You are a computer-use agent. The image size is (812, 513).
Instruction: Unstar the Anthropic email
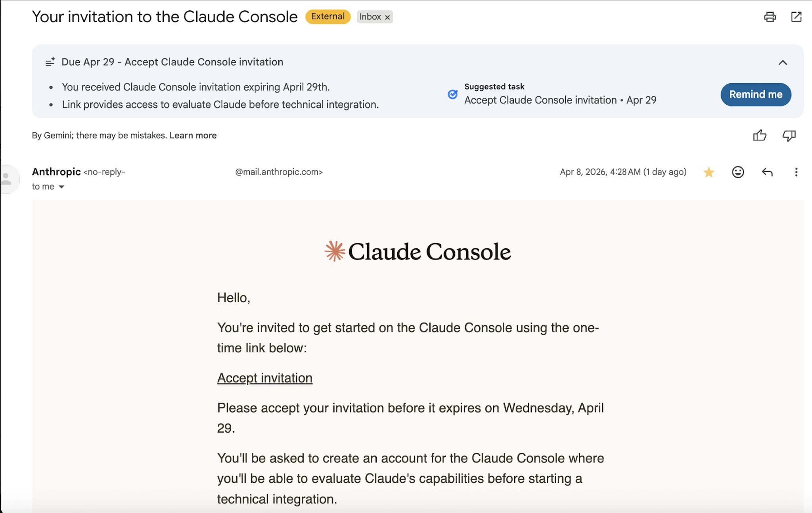[x=708, y=172]
